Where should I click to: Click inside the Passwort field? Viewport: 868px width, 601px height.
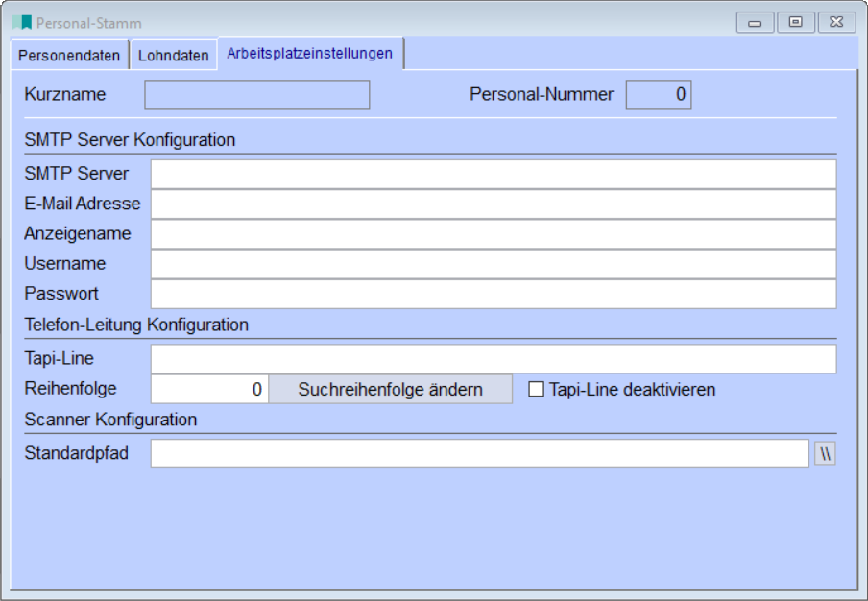click(494, 294)
